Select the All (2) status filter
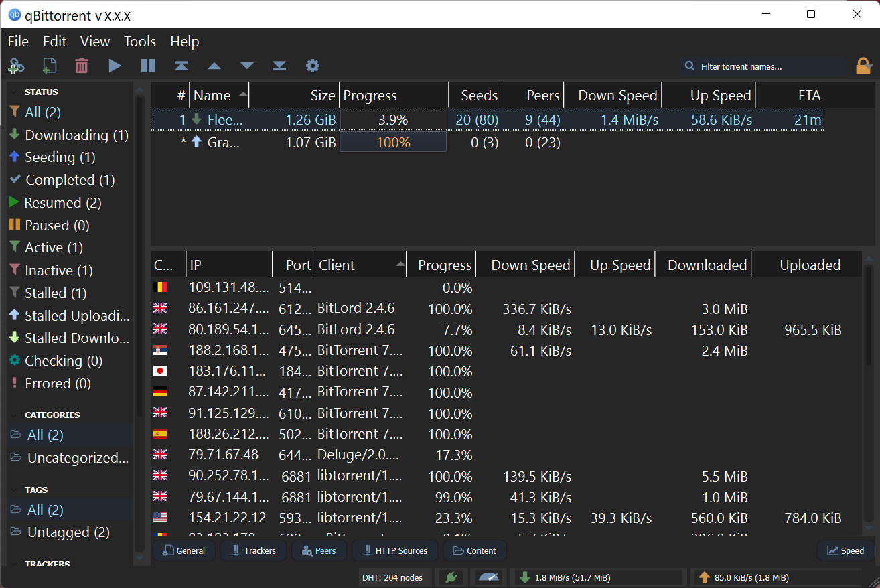This screenshot has height=588, width=880. point(70,113)
